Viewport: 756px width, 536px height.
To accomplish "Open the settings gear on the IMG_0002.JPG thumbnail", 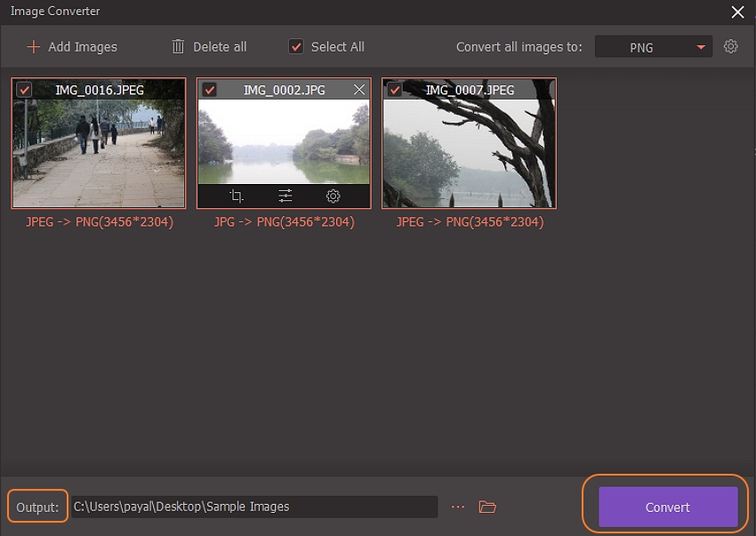I will (x=333, y=196).
